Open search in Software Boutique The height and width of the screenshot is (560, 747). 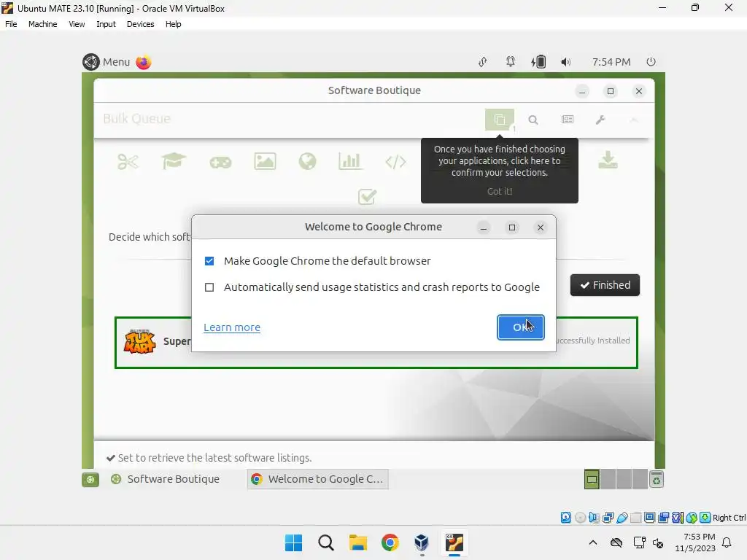click(533, 120)
